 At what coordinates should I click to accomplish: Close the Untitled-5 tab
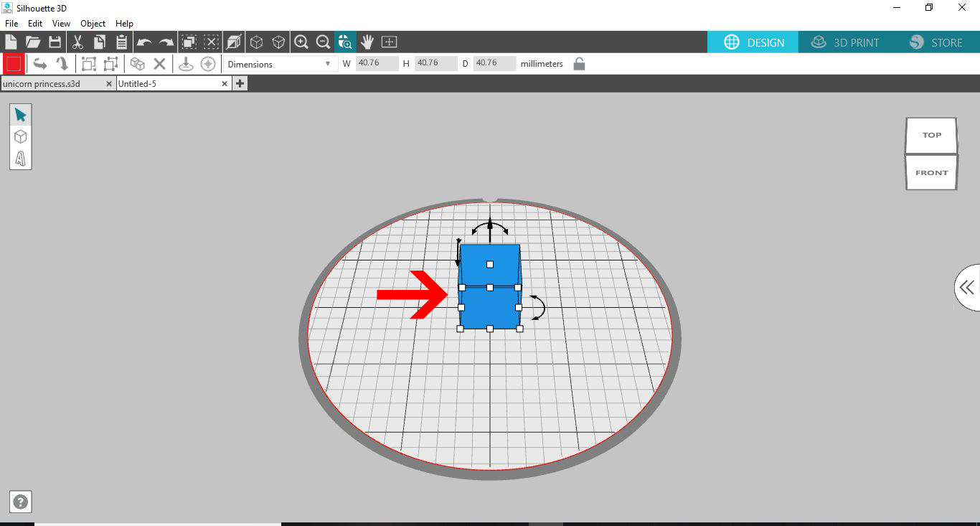pyautogui.click(x=225, y=84)
